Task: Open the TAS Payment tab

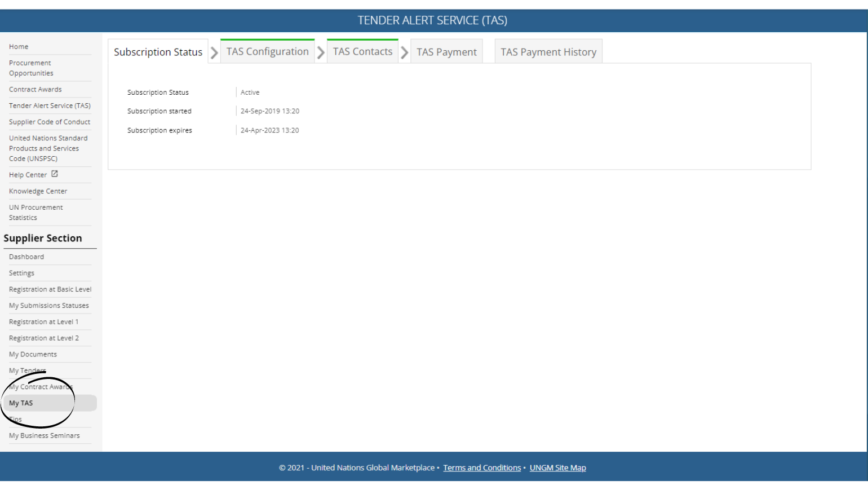Action: point(446,52)
